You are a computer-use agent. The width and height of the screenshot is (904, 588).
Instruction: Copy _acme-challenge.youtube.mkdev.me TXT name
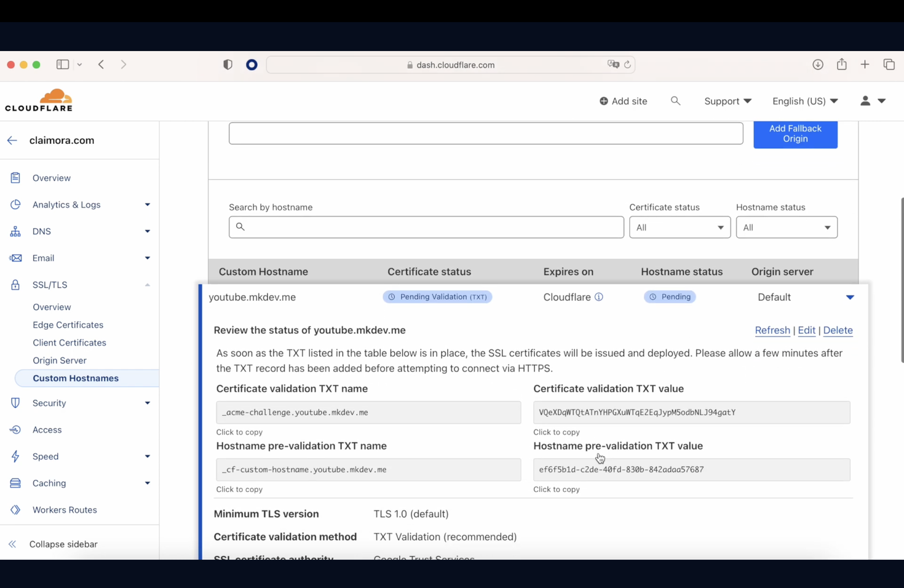click(x=368, y=413)
